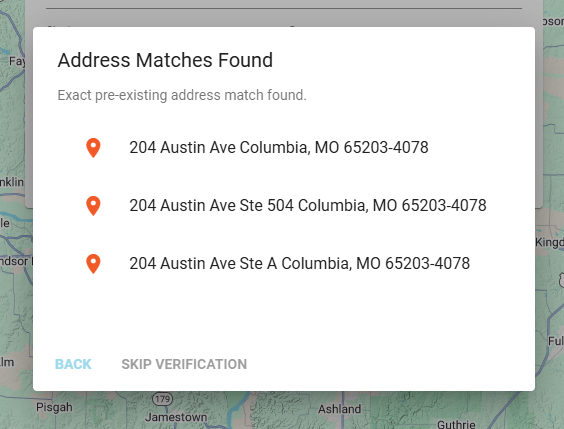564x429 pixels.
Task: Choose 204 Austin Ave Ste 504 address match
Action: 308,205
